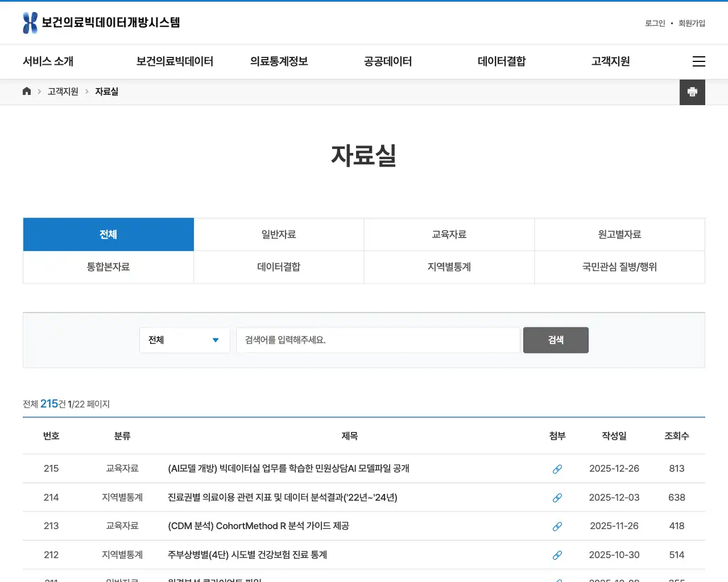Click the print icon button

[692, 92]
